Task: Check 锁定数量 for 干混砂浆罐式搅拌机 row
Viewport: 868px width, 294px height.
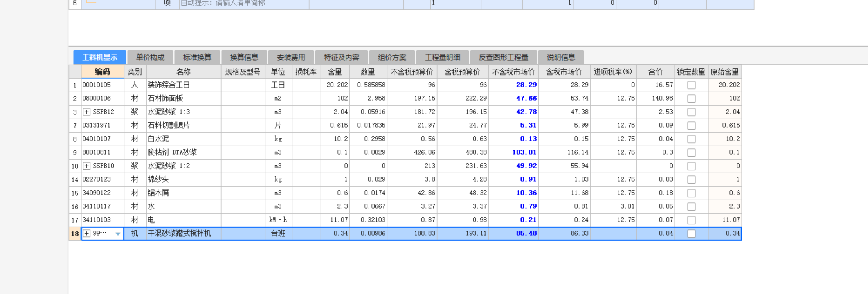Action: (x=692, y=233)
